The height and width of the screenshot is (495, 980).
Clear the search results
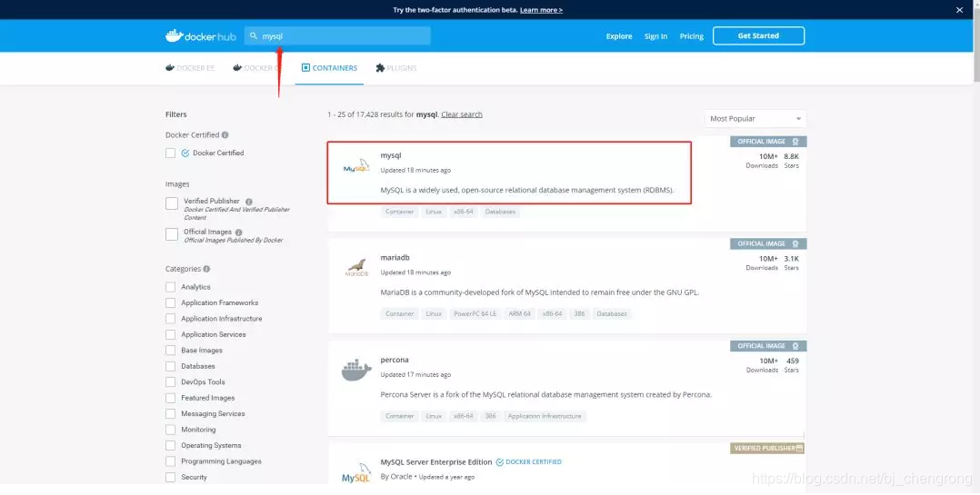pos(462,114)
